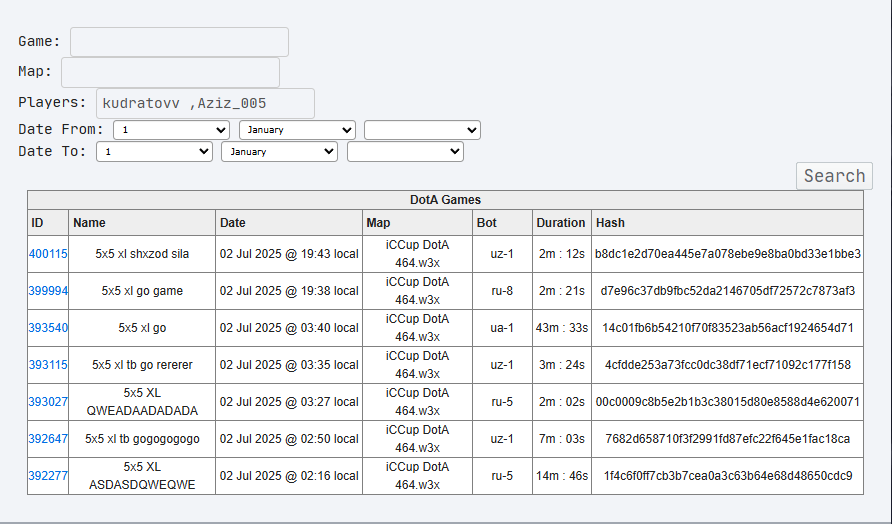Click hash starting with b8dc1e2d70ea

728,254
